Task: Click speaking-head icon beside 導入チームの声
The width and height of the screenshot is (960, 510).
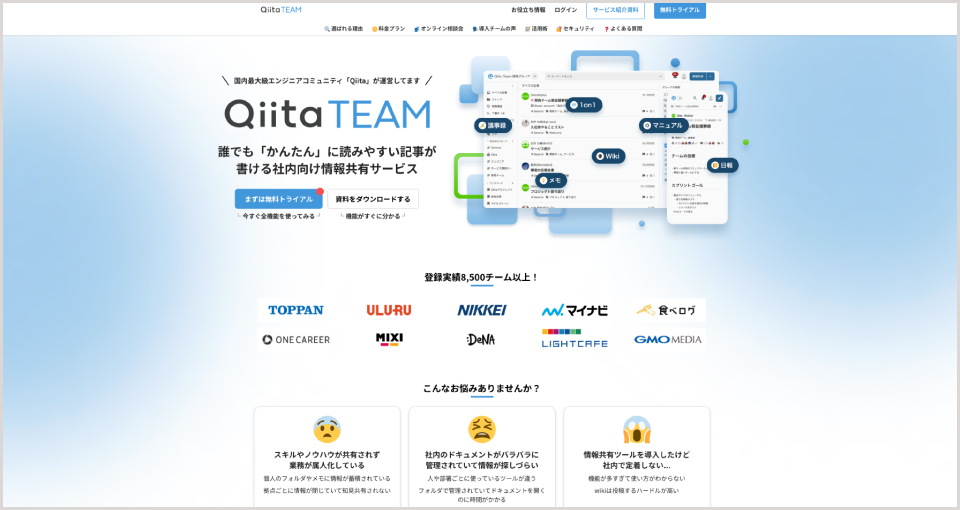Action: click(474, 29)
